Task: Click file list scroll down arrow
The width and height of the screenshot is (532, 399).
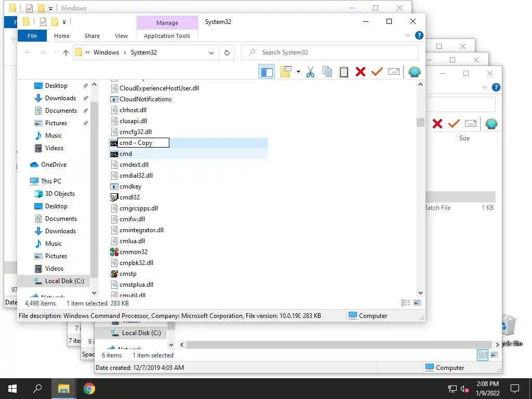Action: pos(420,293)
